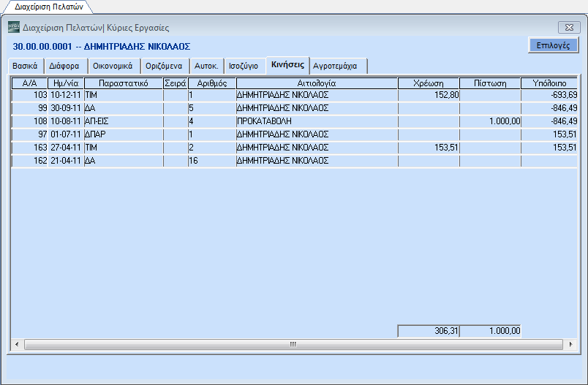Click the ΤΙΜ cell dated 27-04-11
This screenshot has width=588, height=385.
(x=124, y=148)
